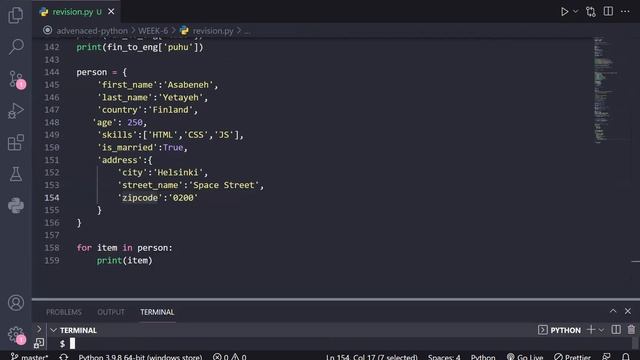Select the revision.py editor tab
Image resolution: width=640 pixels, height=360 pixels.
tap(76, 12)
